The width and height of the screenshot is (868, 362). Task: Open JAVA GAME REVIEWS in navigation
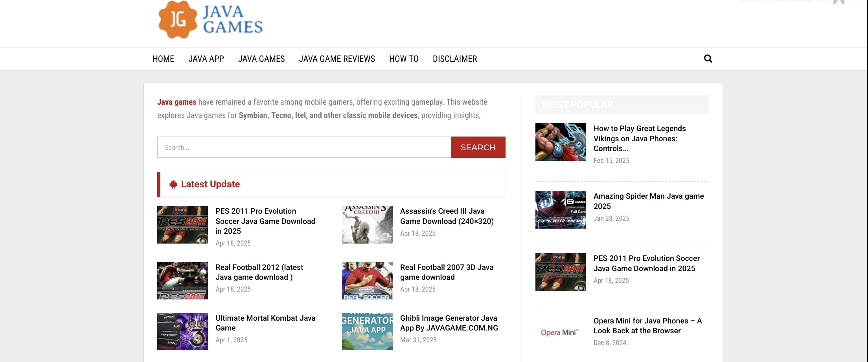click(x=337, y=59)
